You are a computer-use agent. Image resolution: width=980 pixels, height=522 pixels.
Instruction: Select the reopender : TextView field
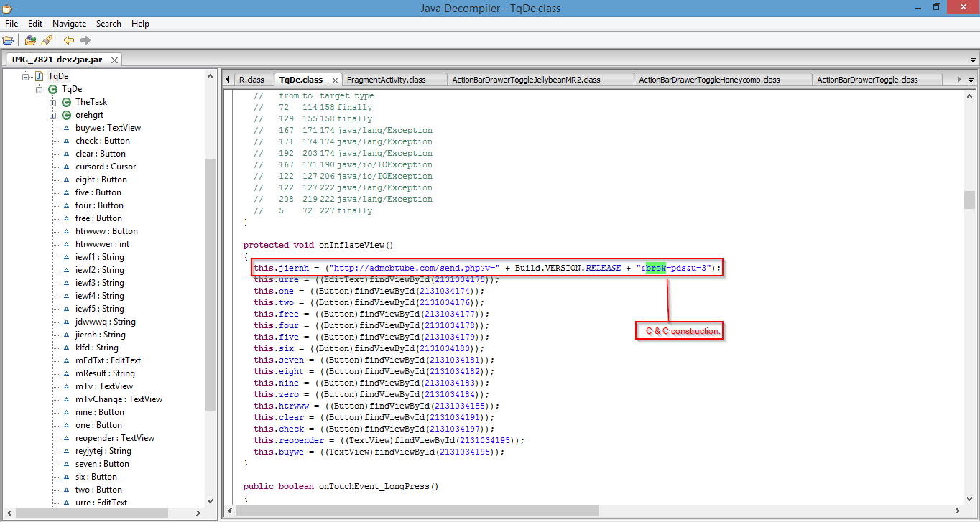114,438
